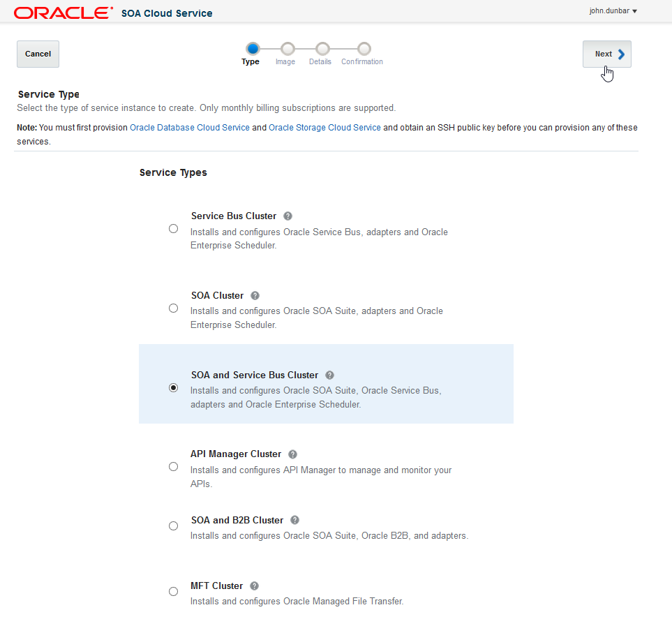Open the Oracle Database Cloud Service link
The width and height of the screenshot is (672, 626).
189,127
